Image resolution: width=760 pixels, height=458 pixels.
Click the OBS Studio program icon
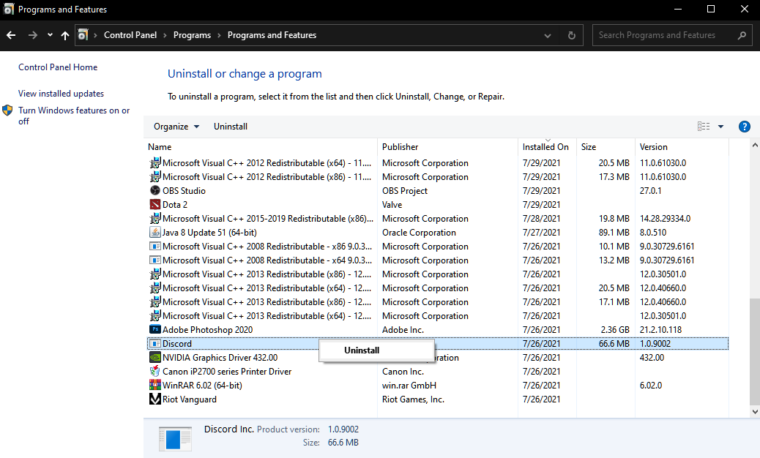point(155,191)
